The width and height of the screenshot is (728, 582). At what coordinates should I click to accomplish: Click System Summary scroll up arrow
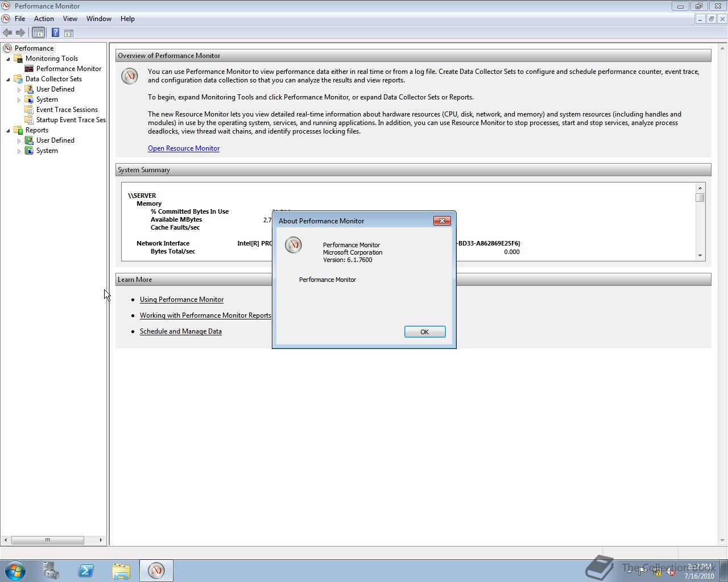click(x=700, y=188)
